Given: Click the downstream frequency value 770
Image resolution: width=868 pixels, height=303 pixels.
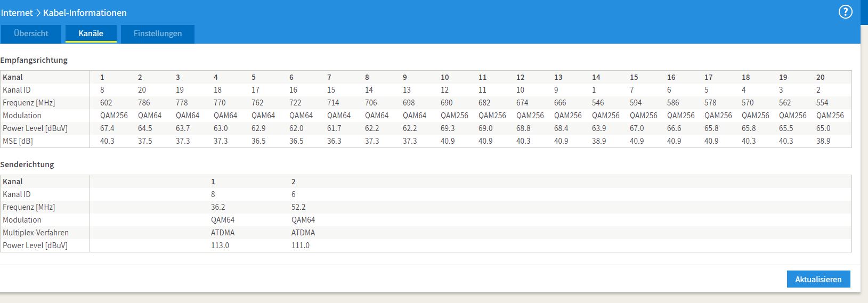Looking at the screenshot, I should point(220,103).
